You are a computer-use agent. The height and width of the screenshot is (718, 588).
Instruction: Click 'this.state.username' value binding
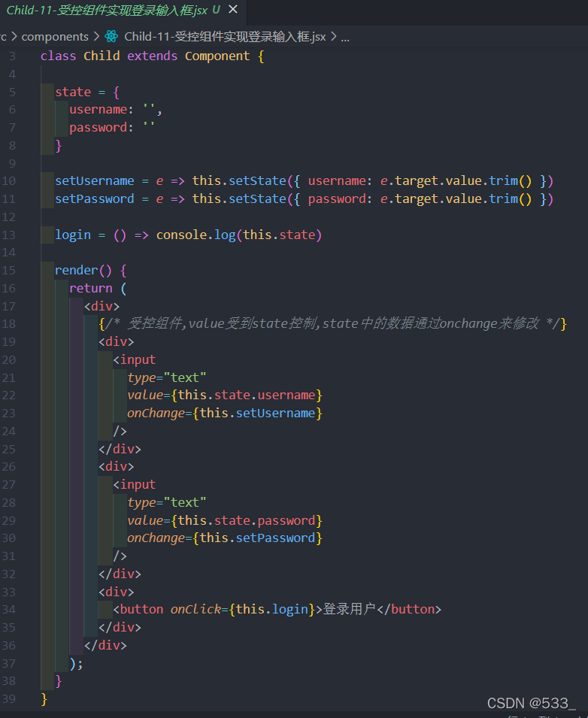pyautogui.click(x=247, y=395)
